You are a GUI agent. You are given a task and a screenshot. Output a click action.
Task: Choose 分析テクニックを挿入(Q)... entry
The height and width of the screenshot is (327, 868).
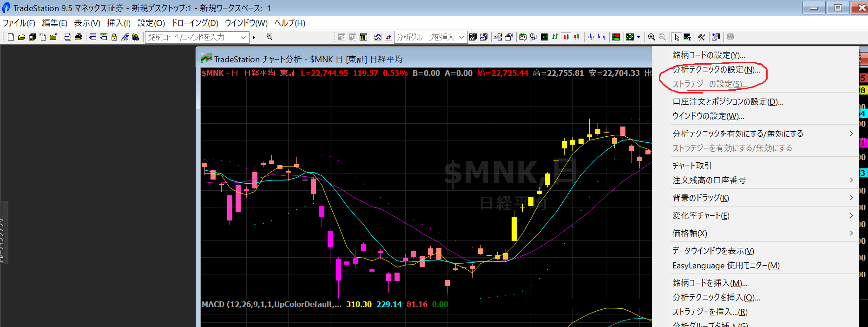click(x=755, y=297)
